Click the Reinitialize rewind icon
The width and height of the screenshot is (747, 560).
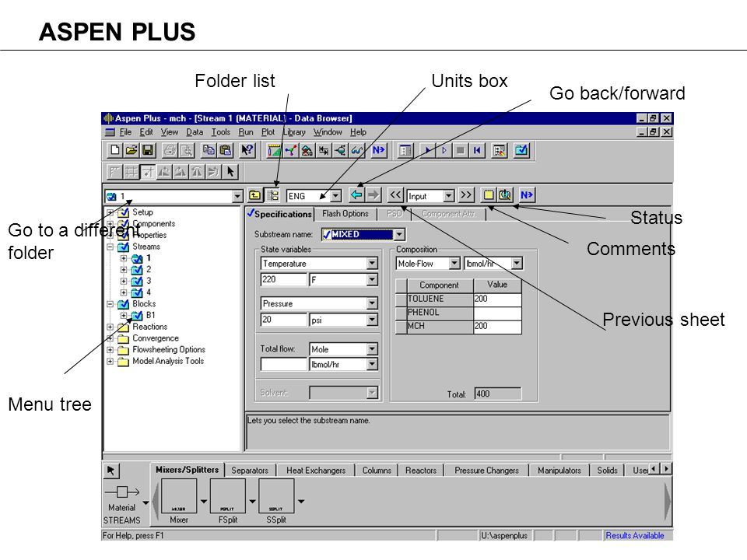coord(476,150)
